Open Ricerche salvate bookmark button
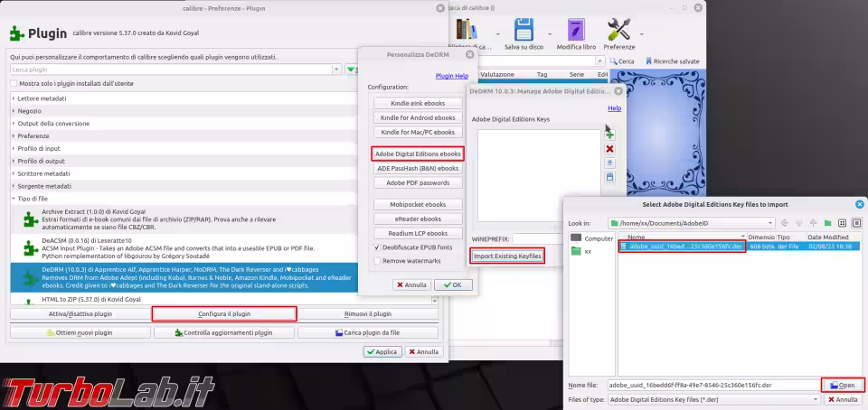868x410 pixels. tap(672, 61)
